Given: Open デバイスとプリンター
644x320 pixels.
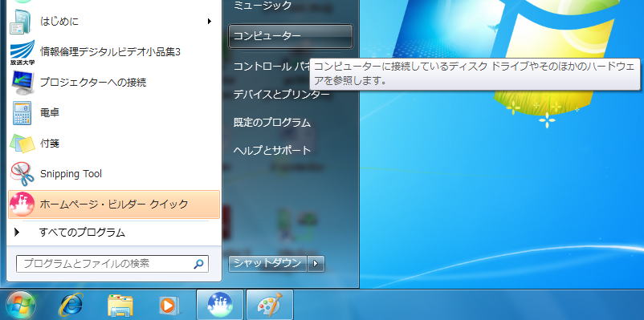Looking at the screenshot, I should pos(281,95).
